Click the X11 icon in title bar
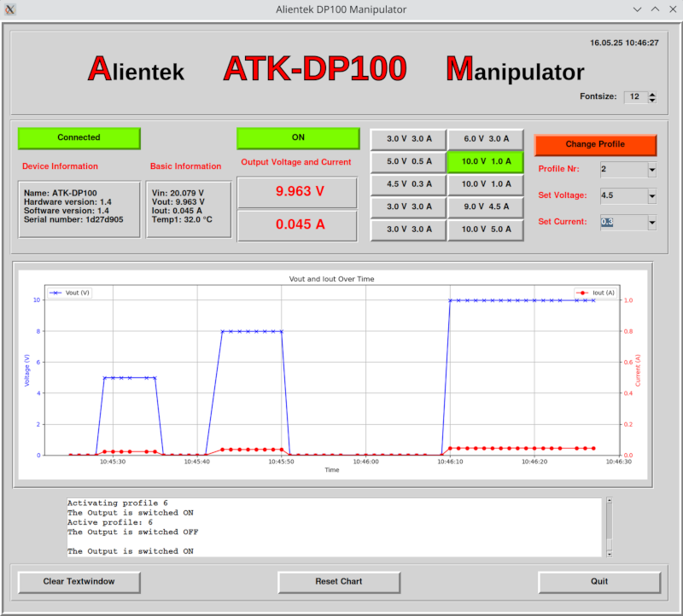683x616 pixels. pos(10,9)
